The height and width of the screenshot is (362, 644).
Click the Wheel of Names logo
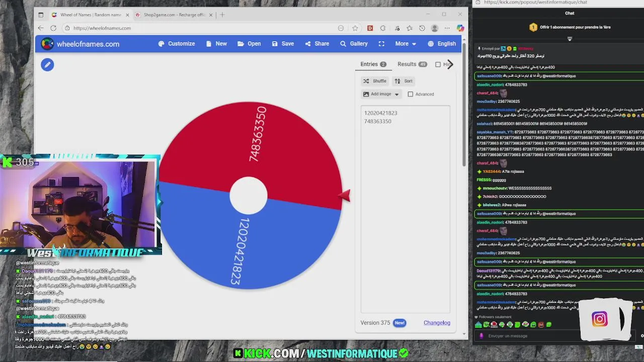tap(47, 44)
